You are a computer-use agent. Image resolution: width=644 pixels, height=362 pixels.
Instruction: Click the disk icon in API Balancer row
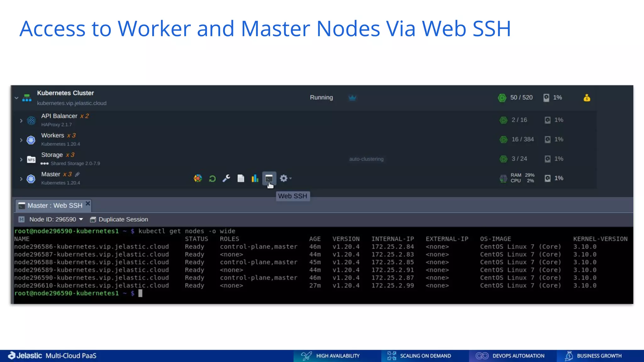(547, 120)
